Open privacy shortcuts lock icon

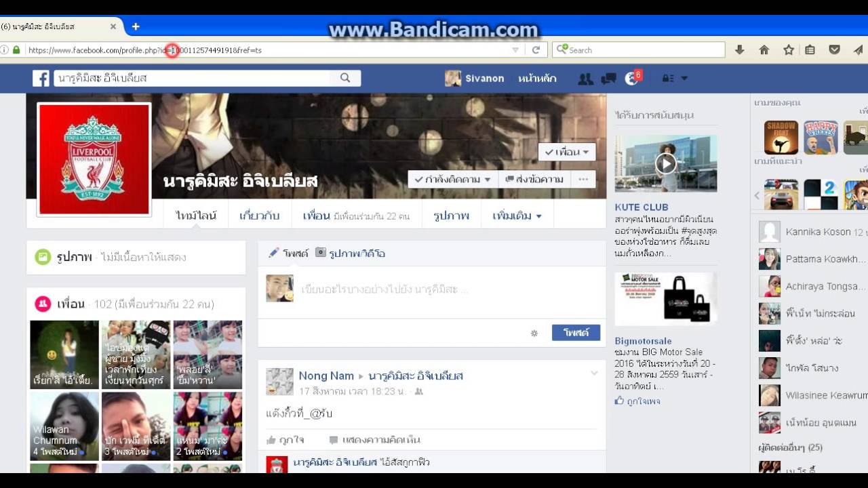pos(668,79)
